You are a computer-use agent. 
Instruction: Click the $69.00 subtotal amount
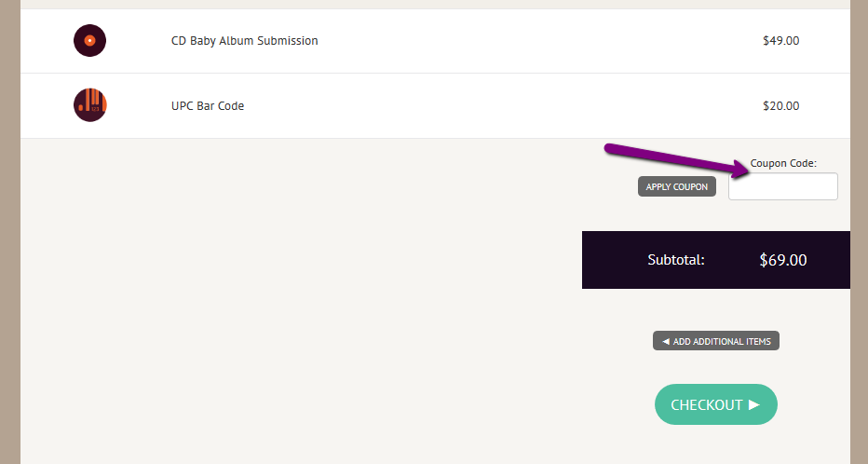[x=782, y=260]
